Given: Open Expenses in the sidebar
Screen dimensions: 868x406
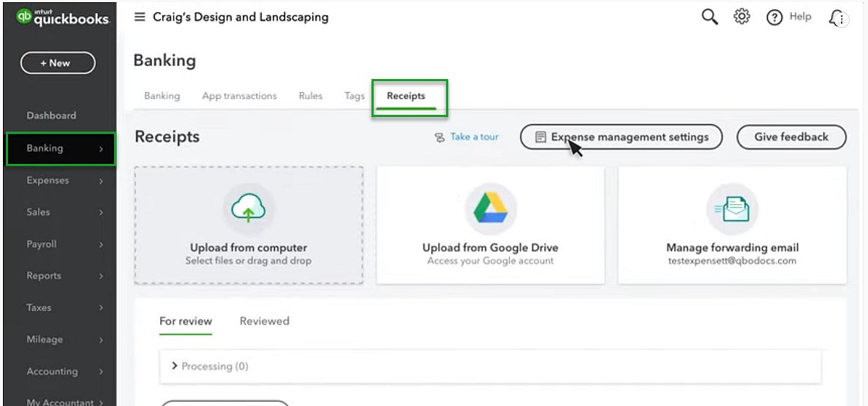Looking at the screenshot, I should 48,181.
